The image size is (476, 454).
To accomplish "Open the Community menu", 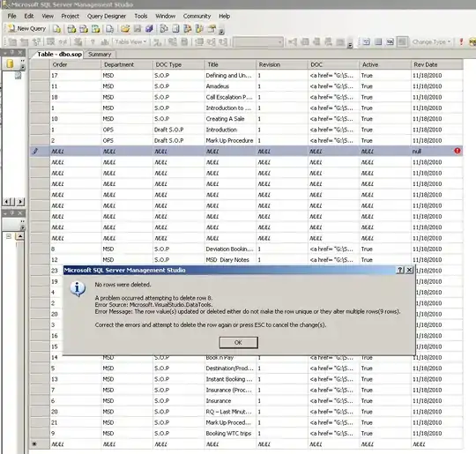I will (x=197, y=16).
